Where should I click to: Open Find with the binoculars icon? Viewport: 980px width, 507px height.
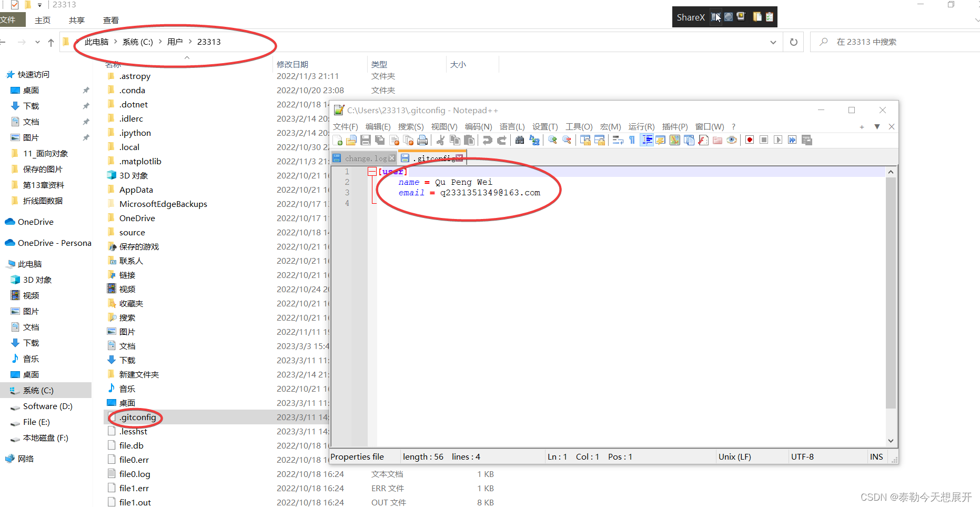[x=520, y=140]
